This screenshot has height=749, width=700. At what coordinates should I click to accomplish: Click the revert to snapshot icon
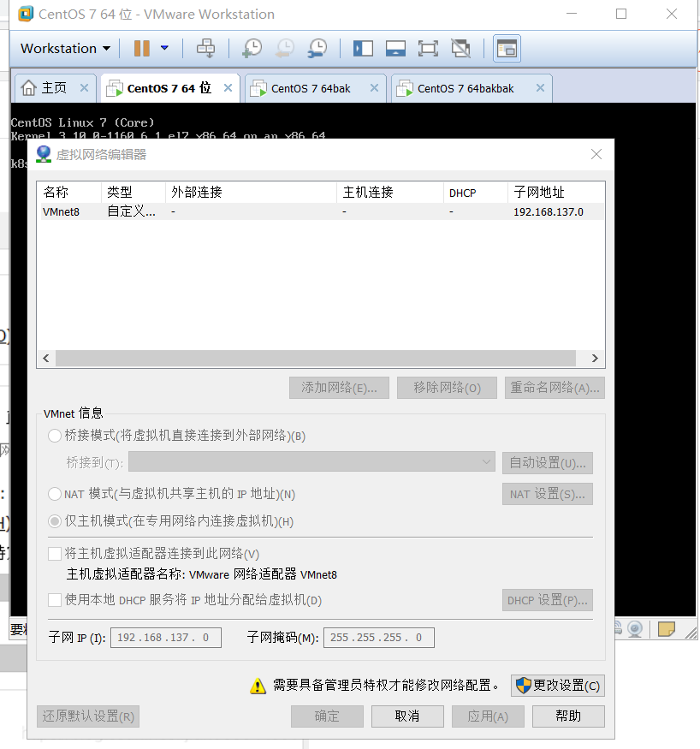(285, 48)
